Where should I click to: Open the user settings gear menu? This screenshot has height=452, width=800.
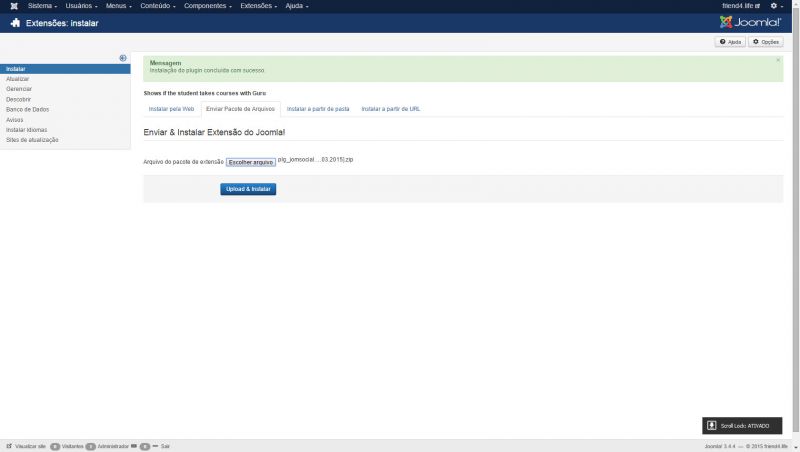(x=775, y=6)
